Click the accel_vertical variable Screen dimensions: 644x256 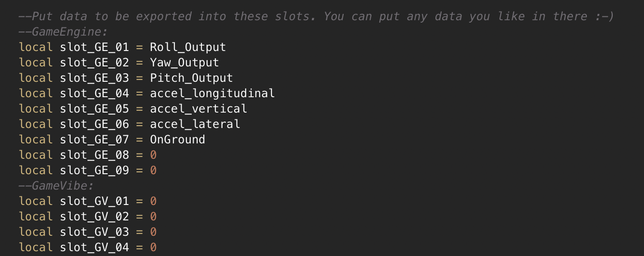[198, 109]
